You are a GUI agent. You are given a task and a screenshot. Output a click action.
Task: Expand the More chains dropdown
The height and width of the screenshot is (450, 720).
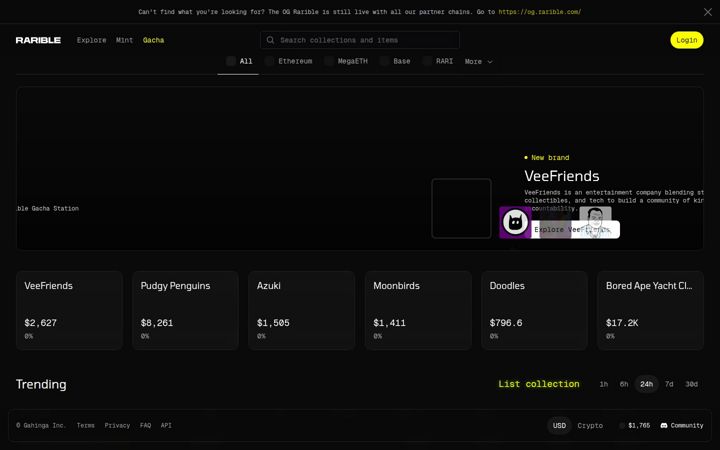478,62
